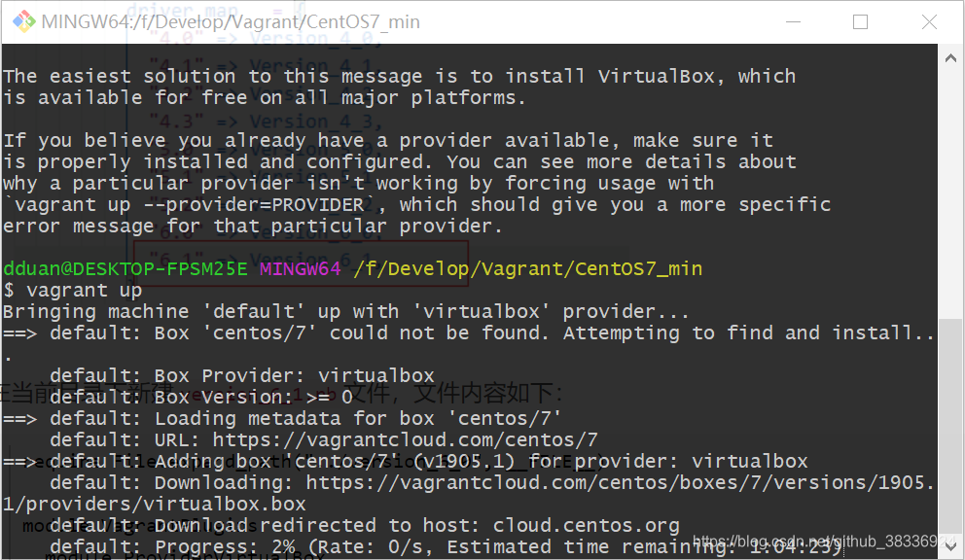Click the '$ vagrant up' command line

pos(73,290)
